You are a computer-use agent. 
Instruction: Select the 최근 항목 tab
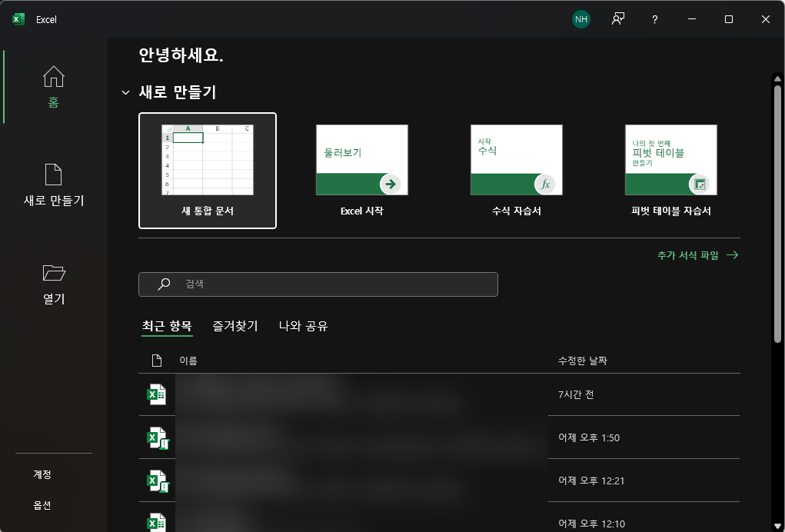pos(168,326)
